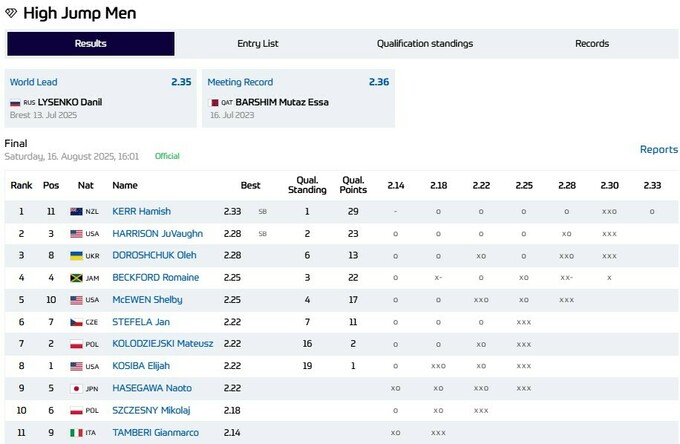This screenshot has width=680, height=444.
Task: Open the Qualification standings tab
Action: 425,44
